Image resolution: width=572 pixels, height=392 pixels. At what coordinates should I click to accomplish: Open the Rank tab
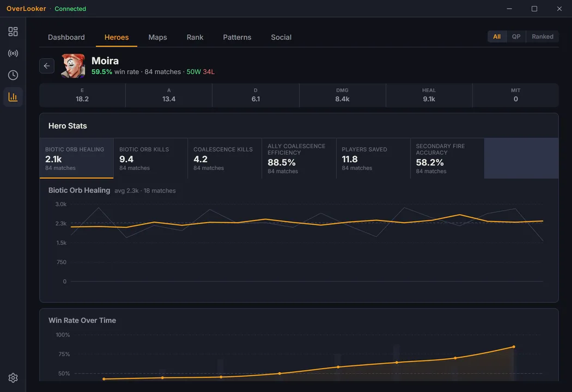[x=195, y=37]
